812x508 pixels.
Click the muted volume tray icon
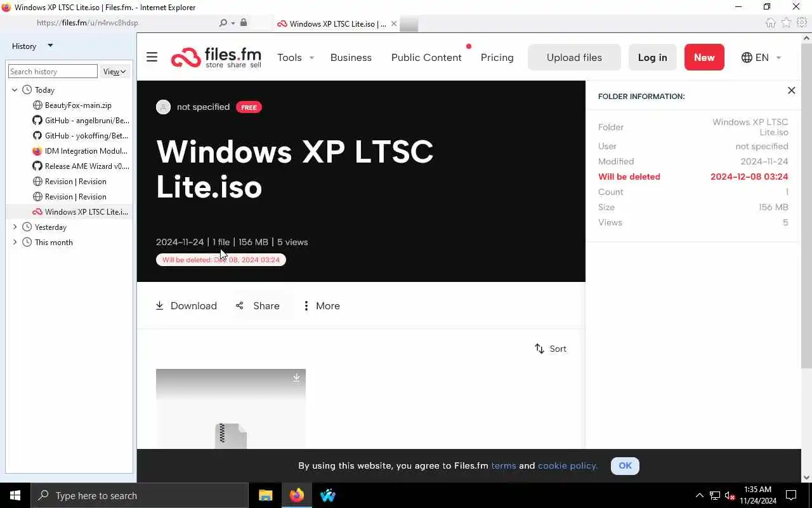pyautogui.click(x=730, y=496)
